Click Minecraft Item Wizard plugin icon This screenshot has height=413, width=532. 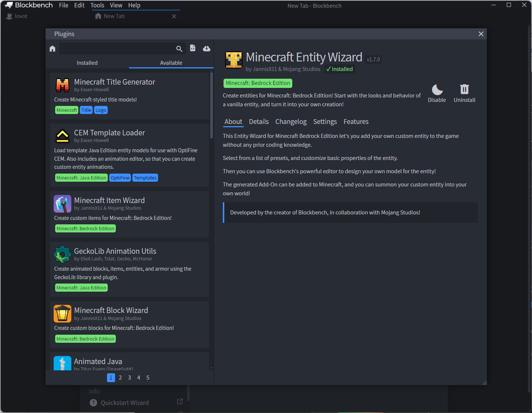(63, 204)
